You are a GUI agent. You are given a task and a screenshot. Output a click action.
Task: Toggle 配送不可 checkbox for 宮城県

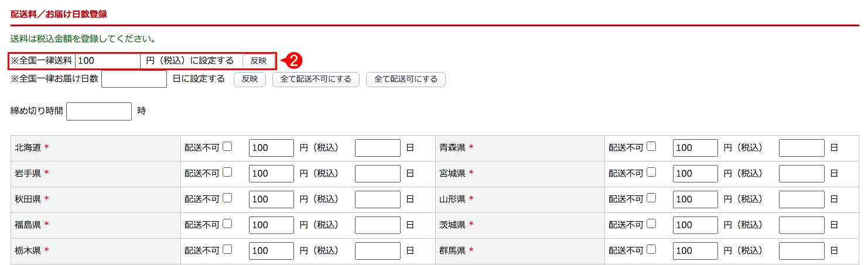[651, 173]
